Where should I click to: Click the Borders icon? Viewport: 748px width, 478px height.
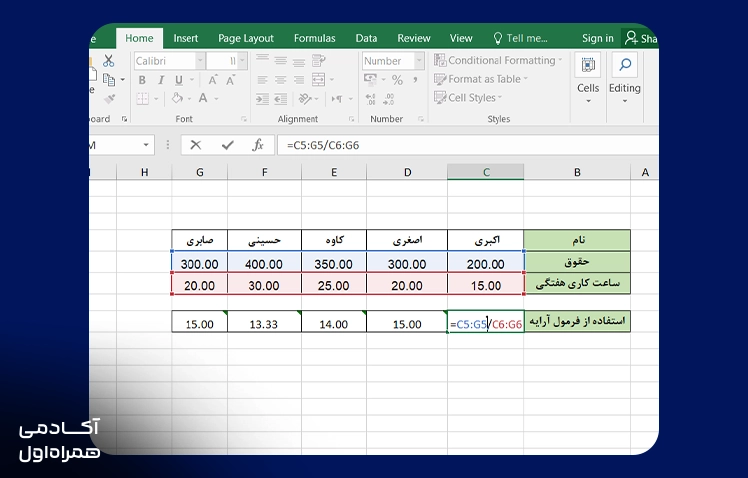(142, 99)
